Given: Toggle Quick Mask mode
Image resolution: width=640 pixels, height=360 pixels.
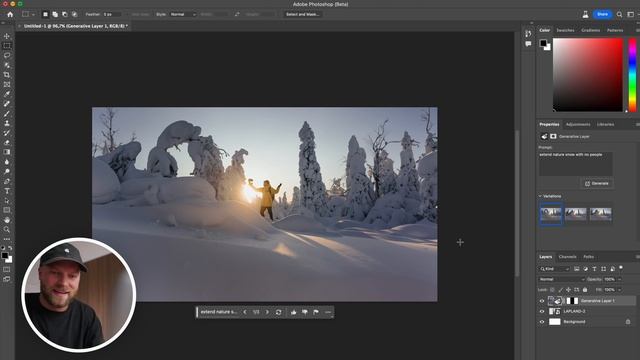Looking at the screenshot, I should 7,269.
